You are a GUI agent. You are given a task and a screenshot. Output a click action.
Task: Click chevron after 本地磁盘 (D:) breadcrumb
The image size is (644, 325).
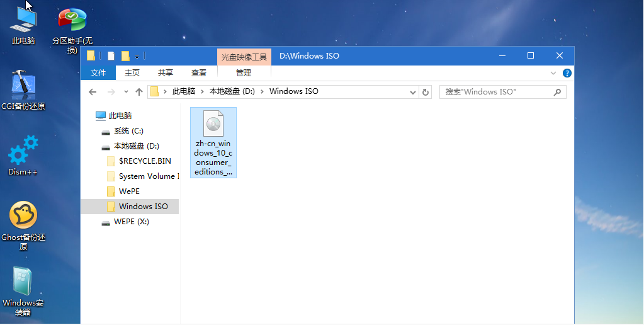tap(262, 91)
